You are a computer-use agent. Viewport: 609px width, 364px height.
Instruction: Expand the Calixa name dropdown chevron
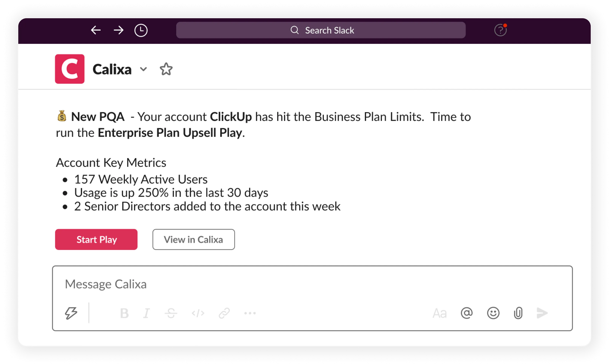143,69
